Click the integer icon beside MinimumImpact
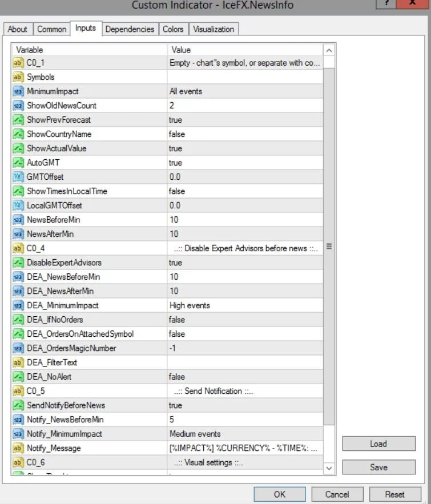 tap(18, 91)
